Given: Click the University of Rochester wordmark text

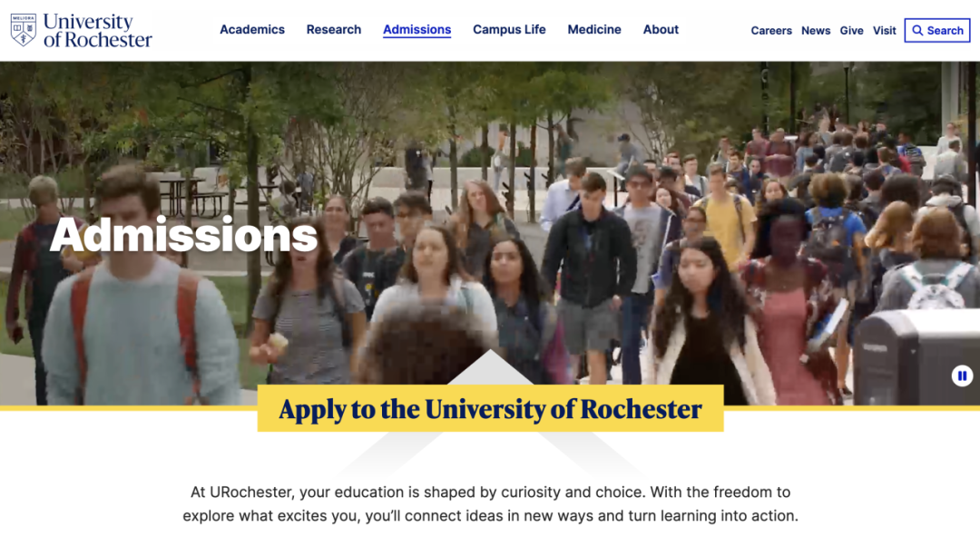Looking at the screenshot, I should (x=97, y=31).
